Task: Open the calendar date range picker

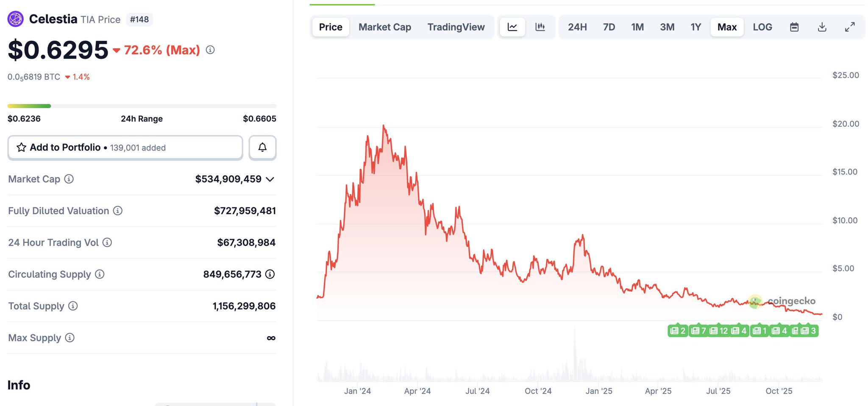Action: pos(794,27)
